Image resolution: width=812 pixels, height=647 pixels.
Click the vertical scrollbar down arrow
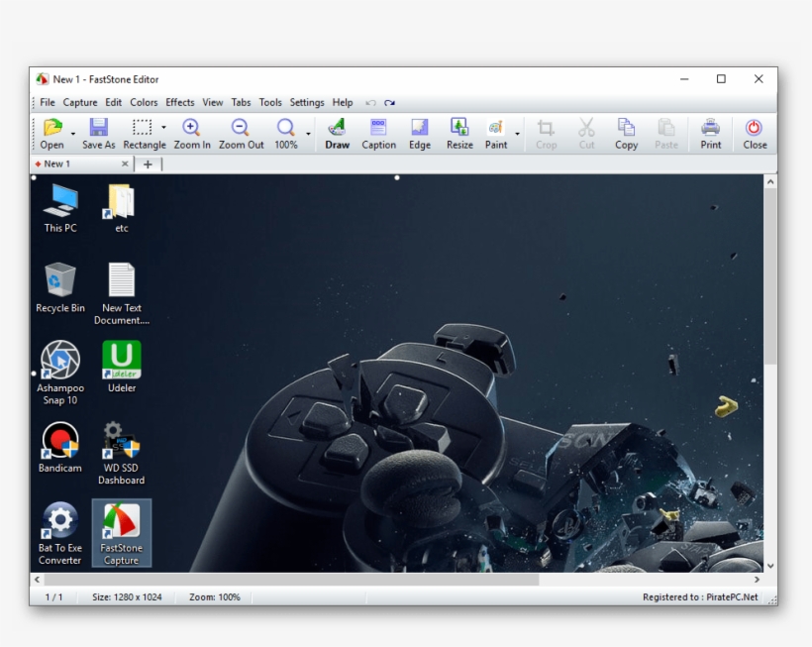(770, 566)
